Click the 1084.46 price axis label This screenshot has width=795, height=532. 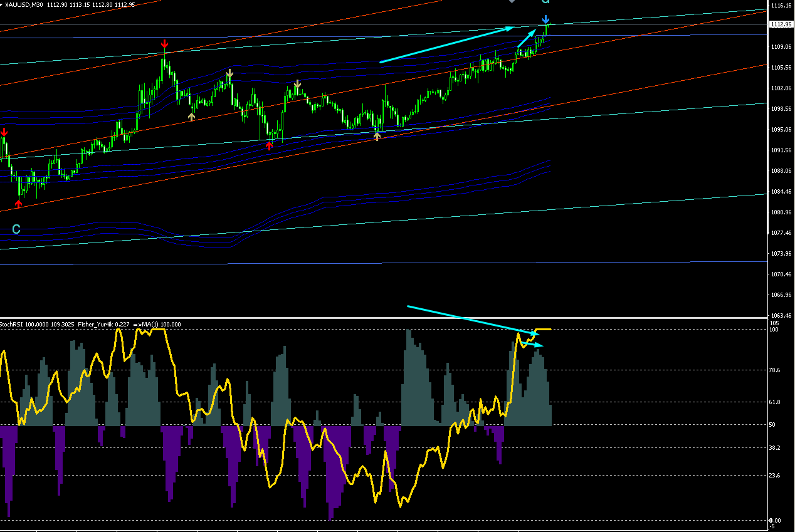(x=781, y=192)
